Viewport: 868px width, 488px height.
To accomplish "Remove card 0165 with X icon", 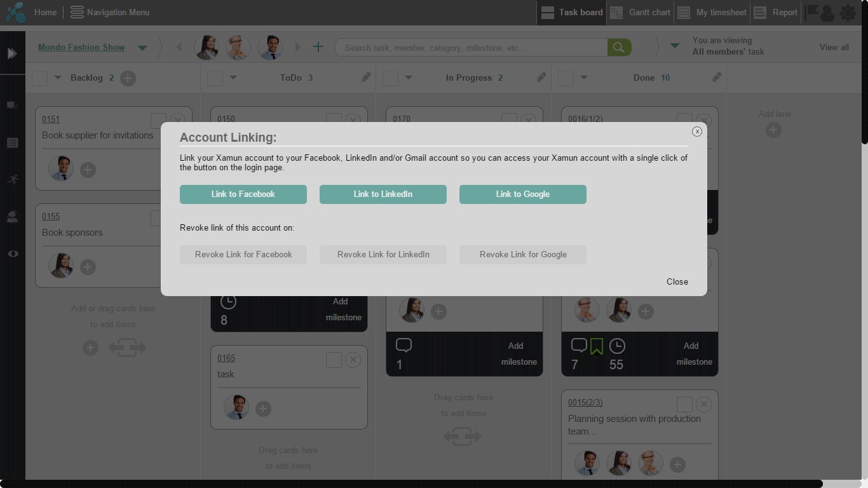I will tap(353, 360).
